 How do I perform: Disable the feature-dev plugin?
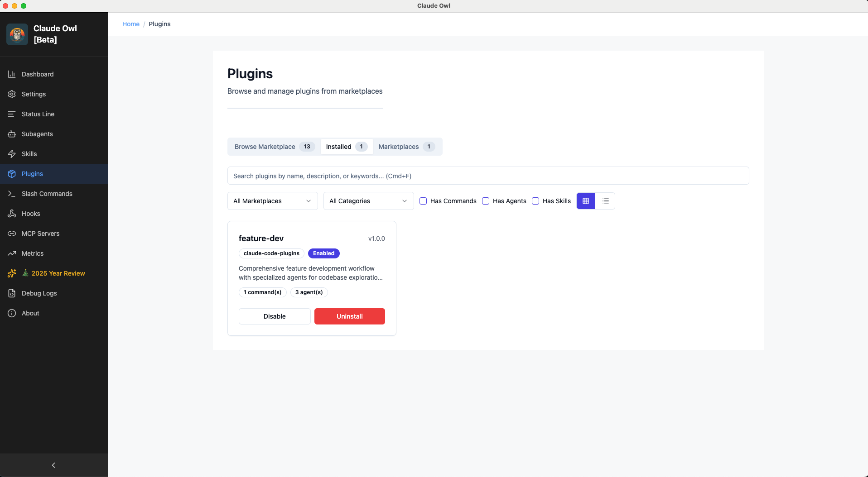[274, 316]
